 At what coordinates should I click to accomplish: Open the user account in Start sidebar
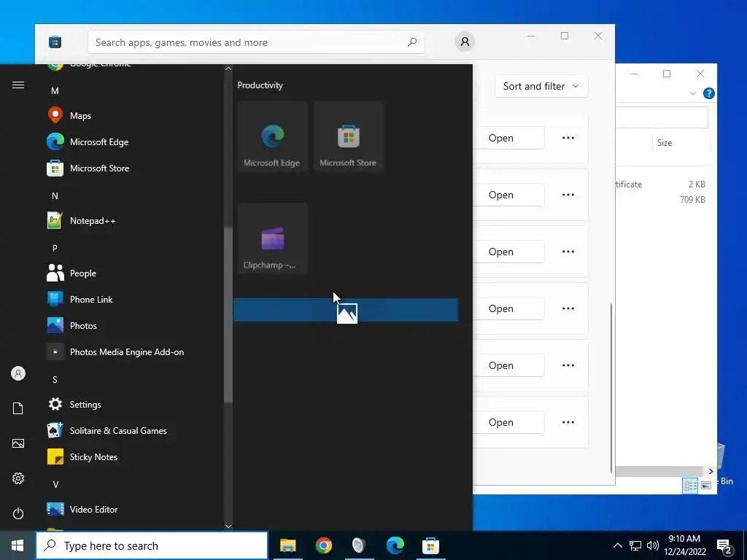18,373
